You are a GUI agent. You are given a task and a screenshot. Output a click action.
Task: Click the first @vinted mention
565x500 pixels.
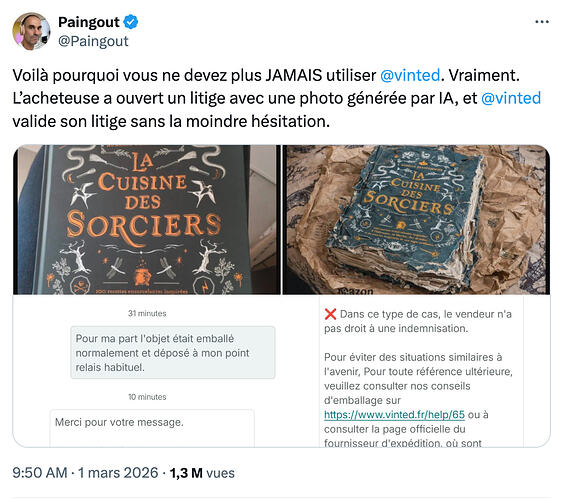pos(410,75)
